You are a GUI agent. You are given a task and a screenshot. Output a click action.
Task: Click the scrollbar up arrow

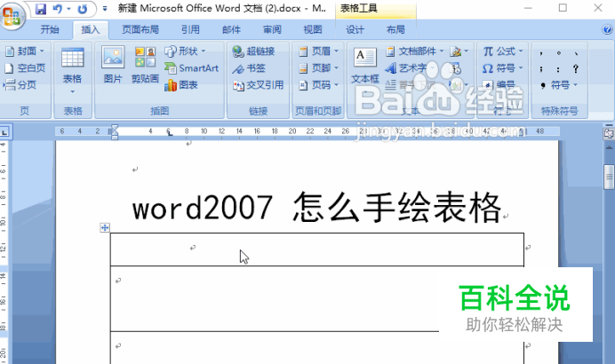click(x=609, y=147)
